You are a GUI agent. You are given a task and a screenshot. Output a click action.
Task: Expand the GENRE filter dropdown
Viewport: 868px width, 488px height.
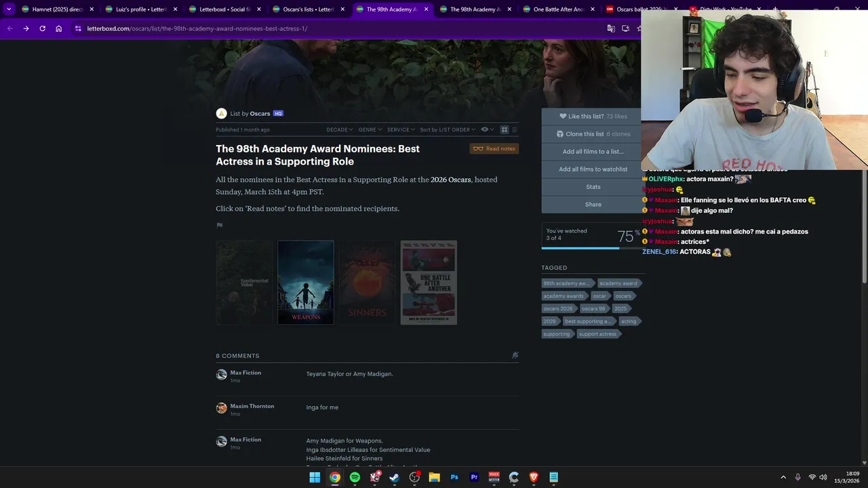pos(370,129)
